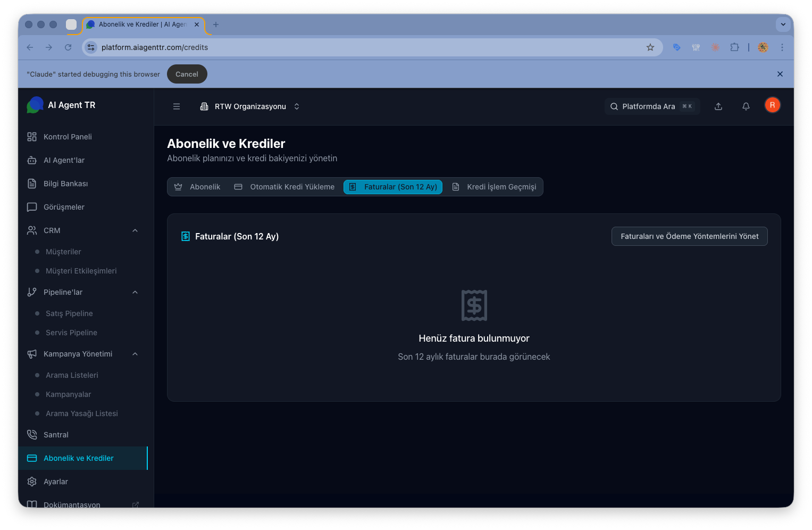812x530 pixels.
Task: Open Müşteri Etkileşimleri page
Action: (x=81, y=271)
